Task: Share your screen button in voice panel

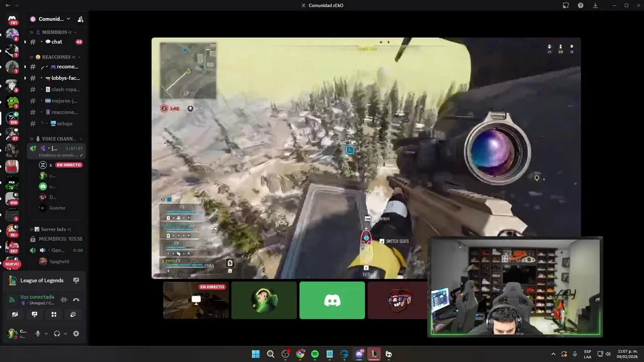Action: coord(34,314)
